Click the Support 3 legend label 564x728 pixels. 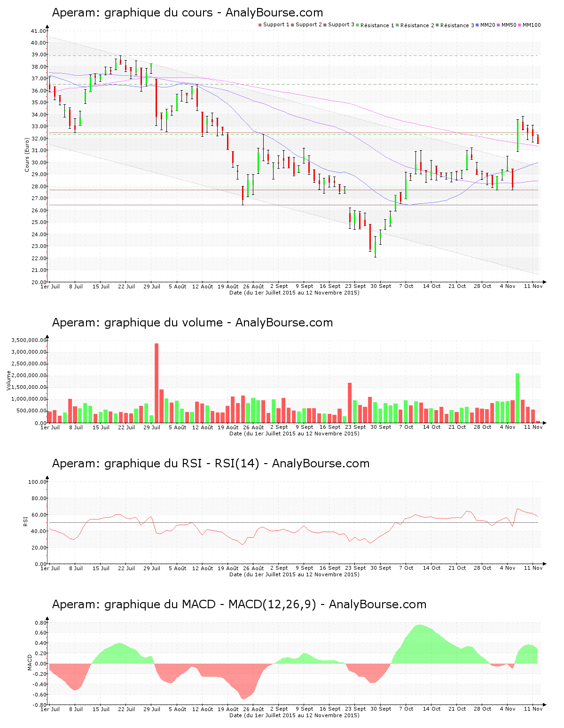[341, 25]
